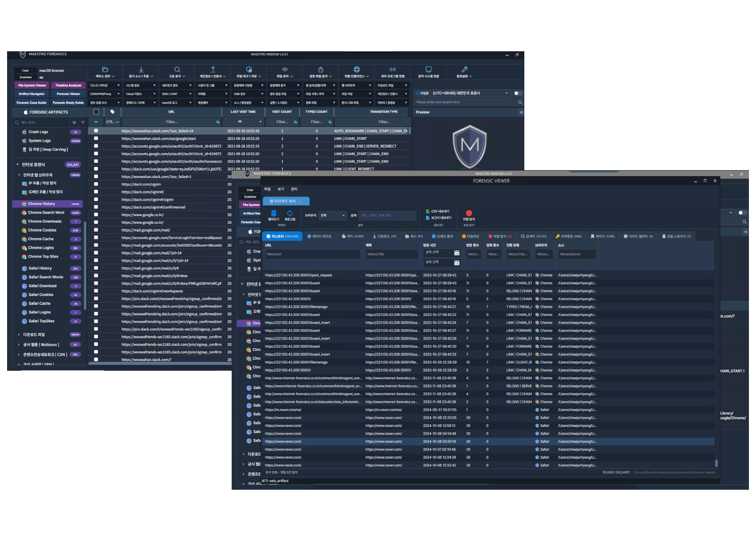This screenshot has height=541, width=756.
Task: Open the 브라우저 전체 dropdown
Action: (x=332, y=216)
